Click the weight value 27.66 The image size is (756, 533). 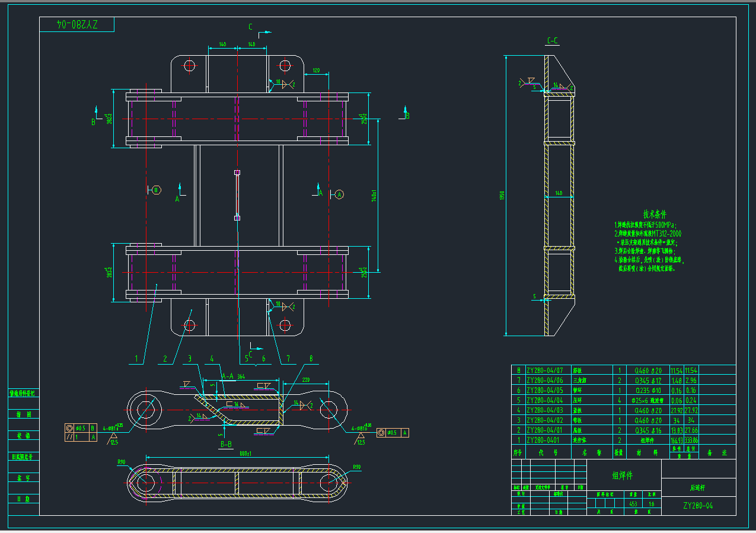[x=691, y=430]
